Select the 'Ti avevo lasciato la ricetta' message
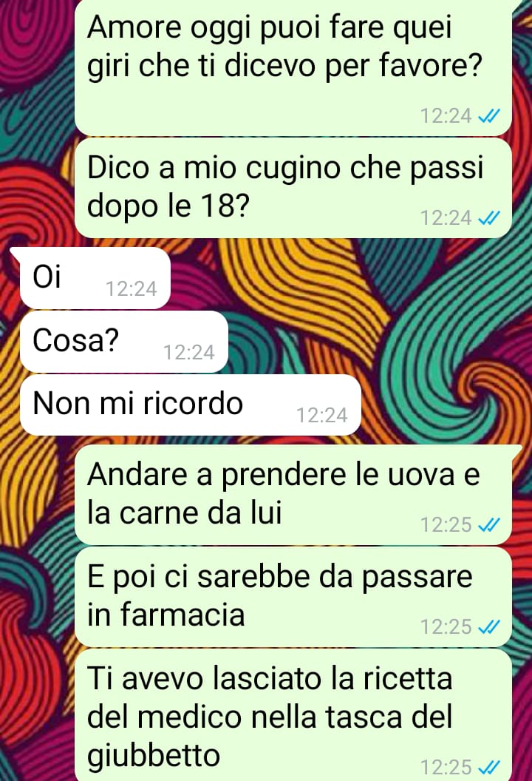The width and height of the screenshot is (532, 781). [293, 714]
